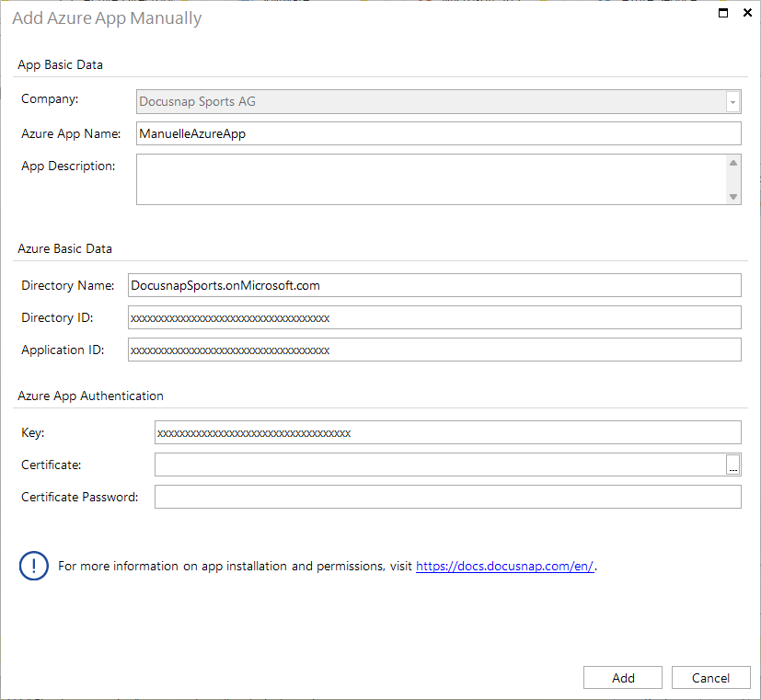Click the Application ID field

(x=434, y=350)
